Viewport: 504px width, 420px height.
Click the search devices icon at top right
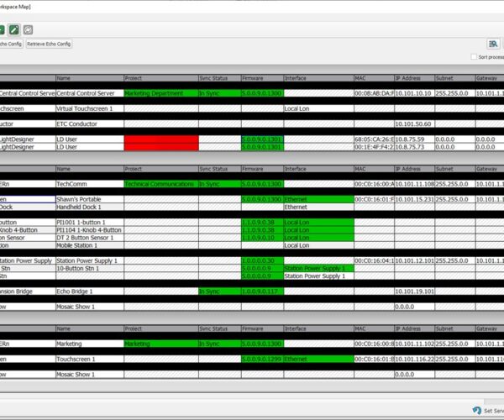tap(493, 43)
